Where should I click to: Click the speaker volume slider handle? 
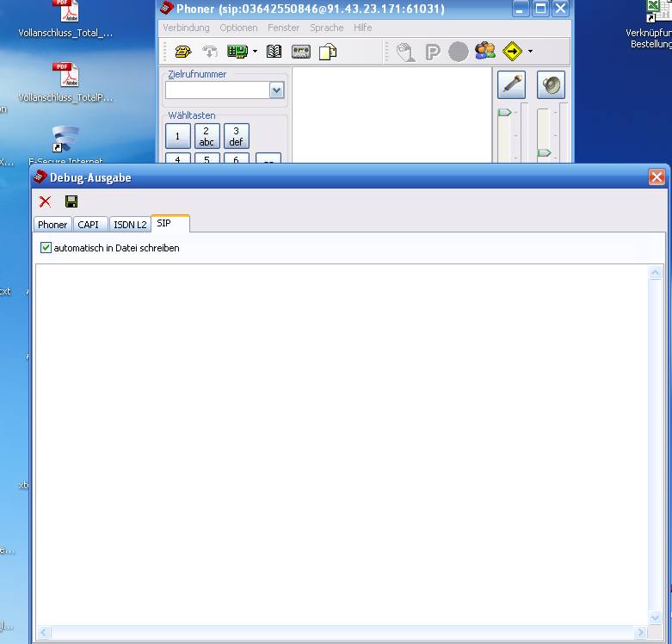pos(544,153)
